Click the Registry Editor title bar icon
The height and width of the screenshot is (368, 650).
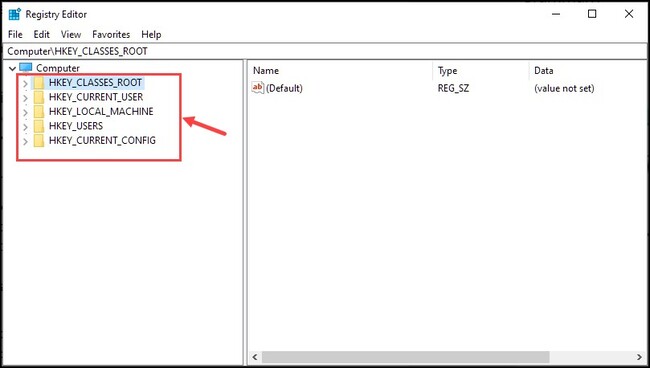[15, 14]
